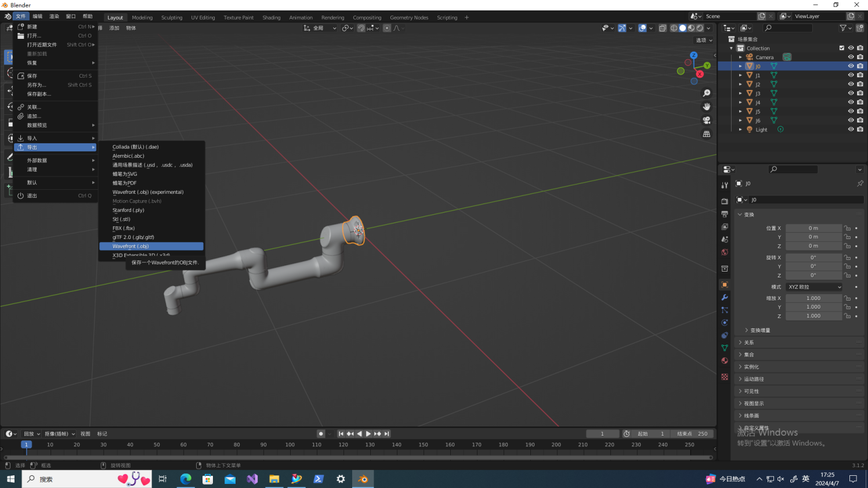Open World properties tab icon
This screenshot has width=868, height=488.
[725, 252]
